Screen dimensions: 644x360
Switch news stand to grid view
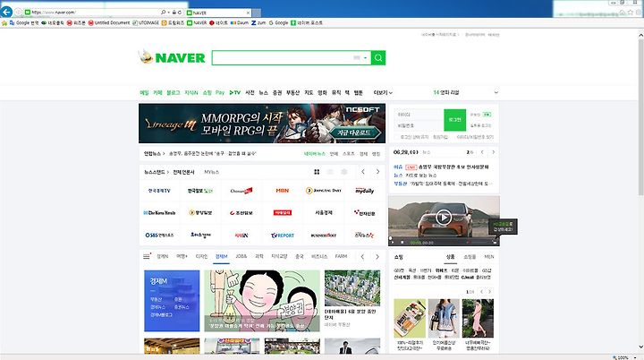coord(317,172)
